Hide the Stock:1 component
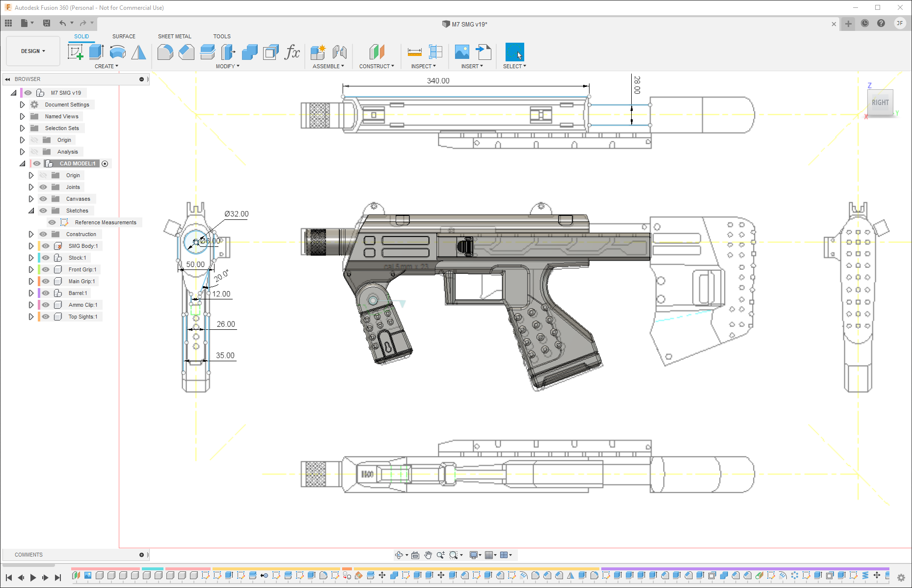 click(x=46, y=258)
